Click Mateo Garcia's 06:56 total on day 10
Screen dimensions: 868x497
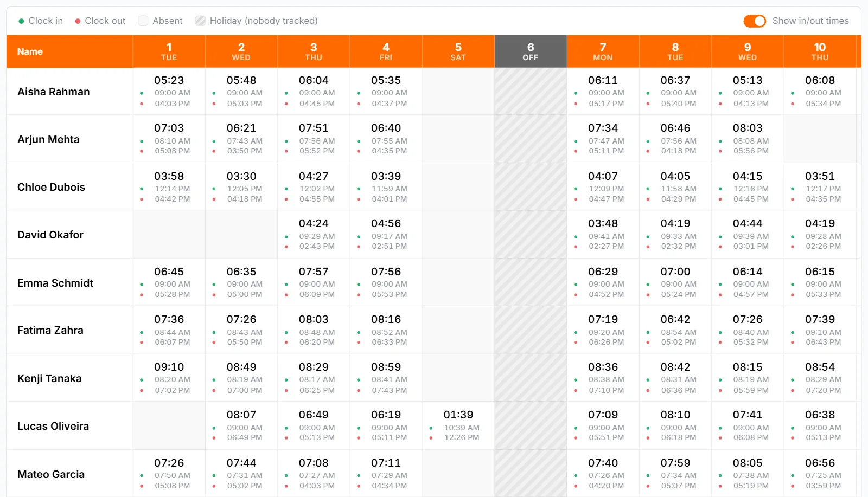pyautogui.click(x=820, y=463)
